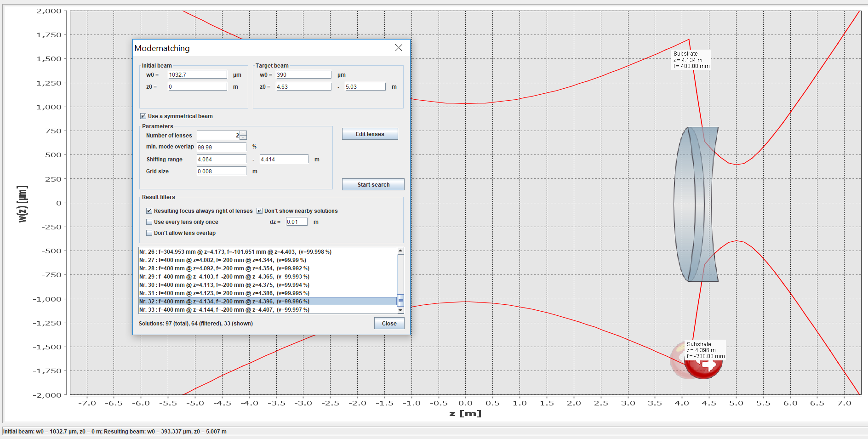Screen dimensions: 868x439
Task: Click the results list scroll-up arrow
Action: (x=400, y=251)
